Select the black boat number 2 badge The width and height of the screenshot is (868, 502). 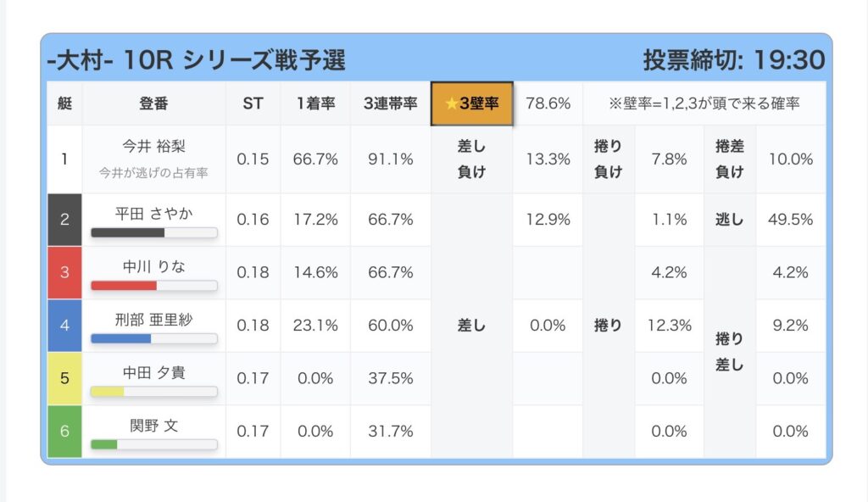click(64, 220)
